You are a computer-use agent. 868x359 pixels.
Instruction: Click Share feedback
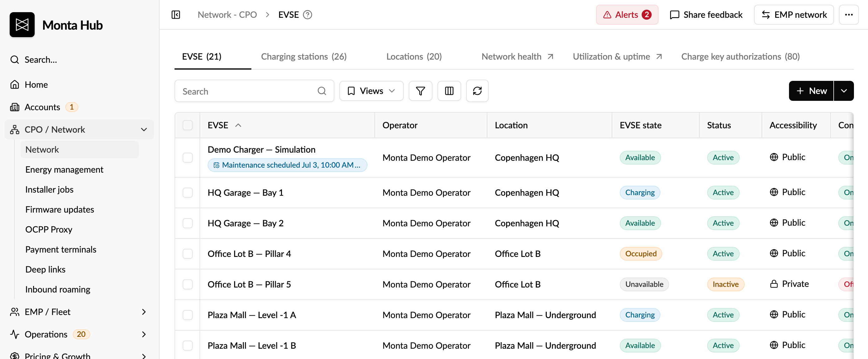click(x=706, y=15)
